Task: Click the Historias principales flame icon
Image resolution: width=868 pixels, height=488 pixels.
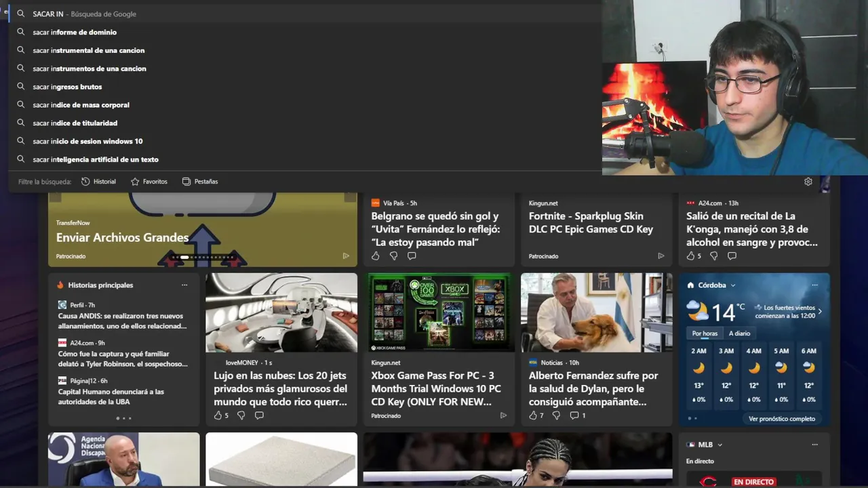Action: (60, 285)
